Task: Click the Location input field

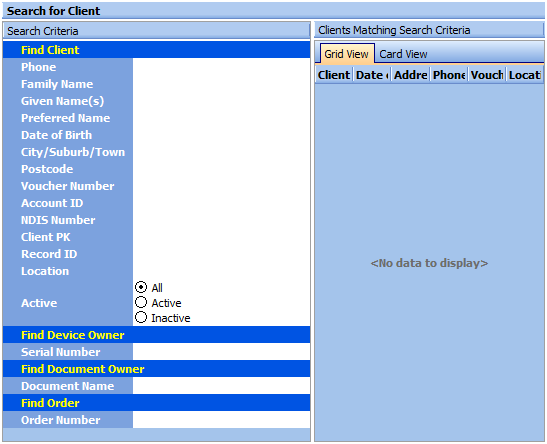Action: coord(221,271)
